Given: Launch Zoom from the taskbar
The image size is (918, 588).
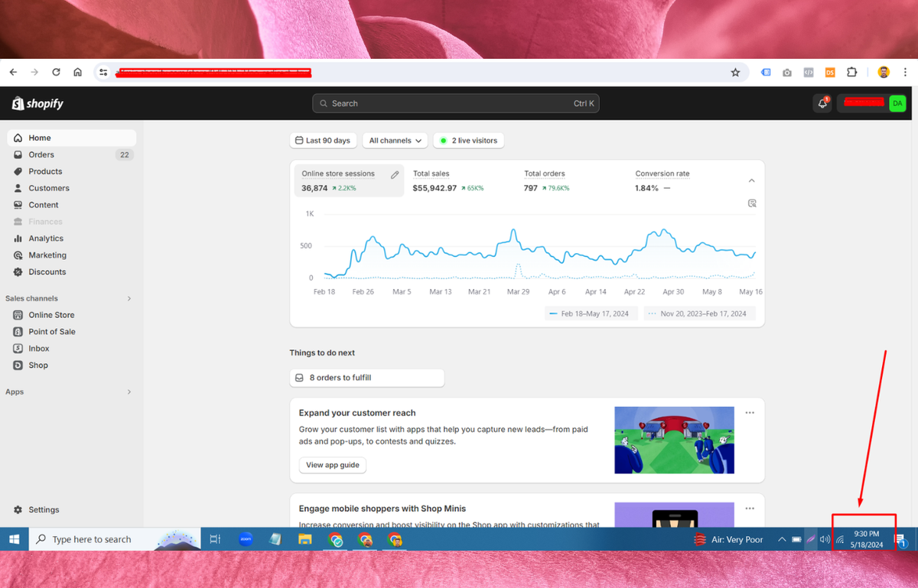Looking at the screenshot, I should (x=246, y=539).
